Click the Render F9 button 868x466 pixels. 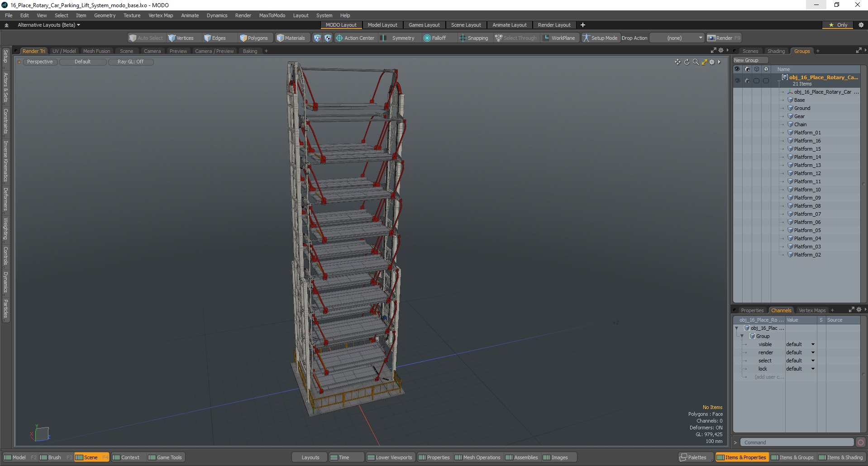(724, 38)
